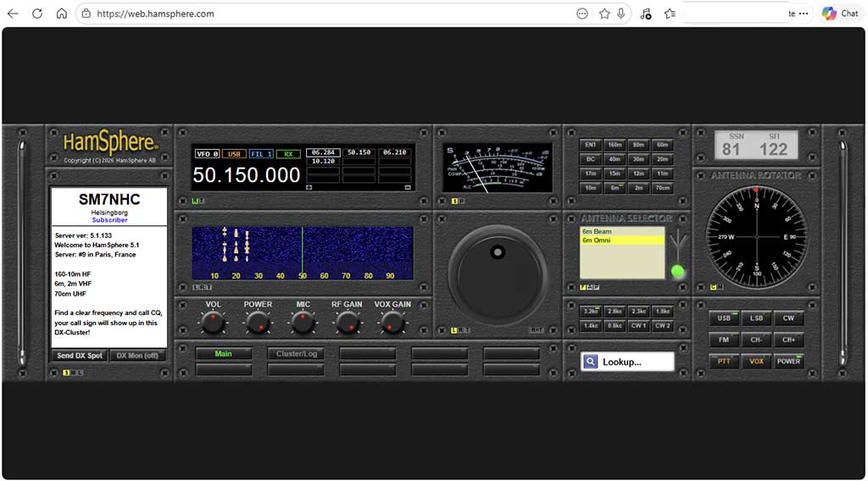Select the 70cm band button

tap(663, 188)
